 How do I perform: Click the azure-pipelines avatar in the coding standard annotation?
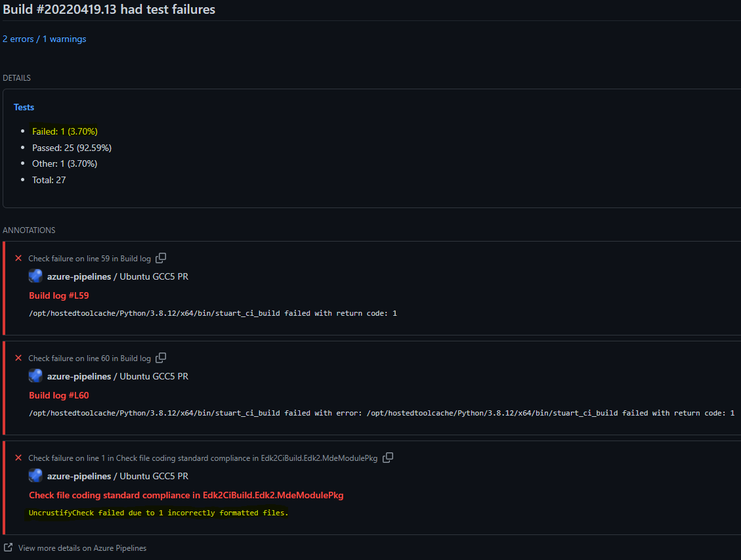point(35,476)
